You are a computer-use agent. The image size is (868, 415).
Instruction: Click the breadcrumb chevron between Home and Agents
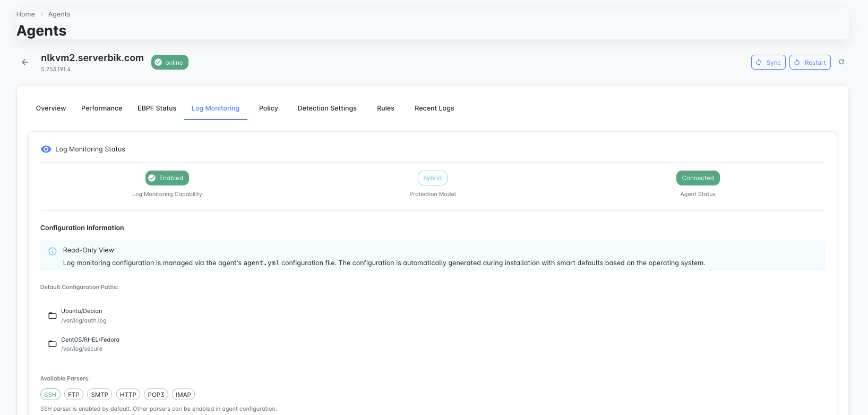coord(41,14)
